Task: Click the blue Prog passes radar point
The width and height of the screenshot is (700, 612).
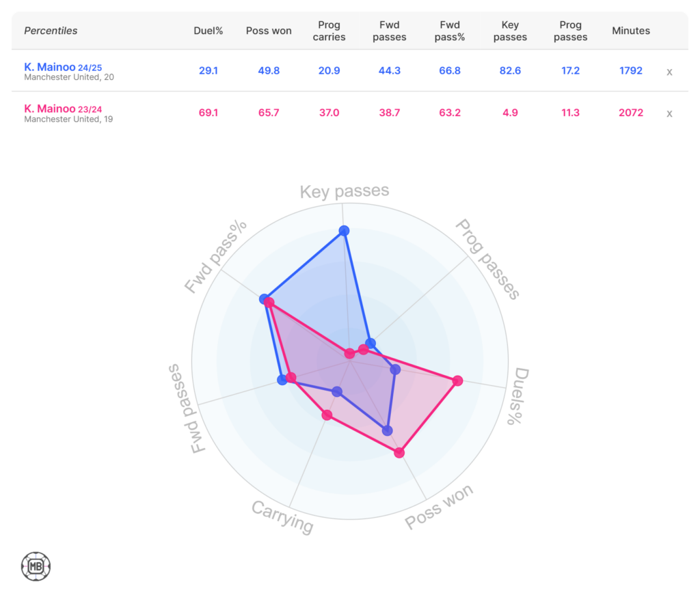Action: coord(371,342)
